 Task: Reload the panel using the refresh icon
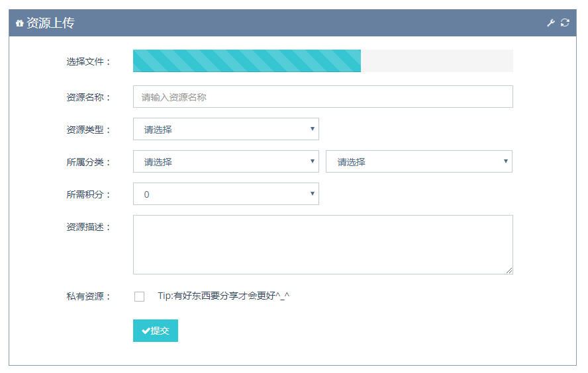tap(565, 23)
